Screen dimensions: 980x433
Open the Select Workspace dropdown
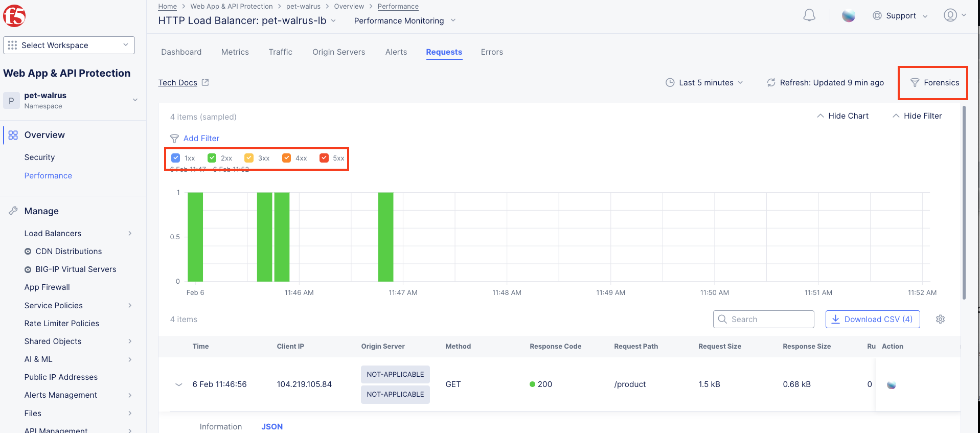coord(69,45)
